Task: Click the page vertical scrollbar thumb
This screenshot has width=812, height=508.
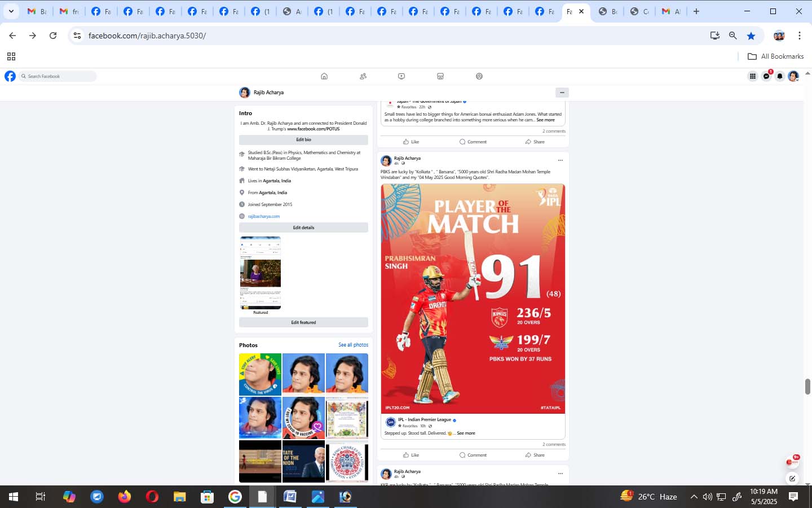Action: [x=807, y=387]
